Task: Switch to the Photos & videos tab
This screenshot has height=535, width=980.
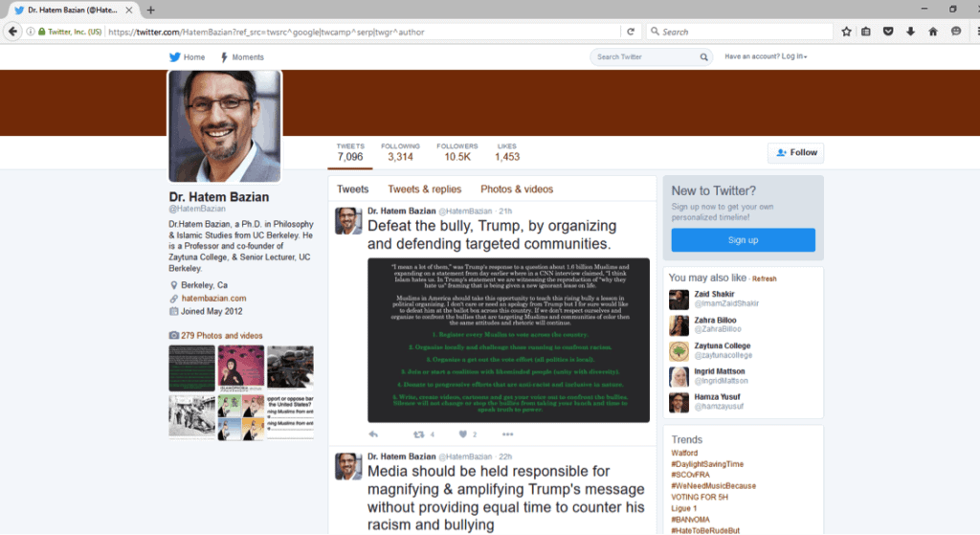Action: (x=517, y=189)
